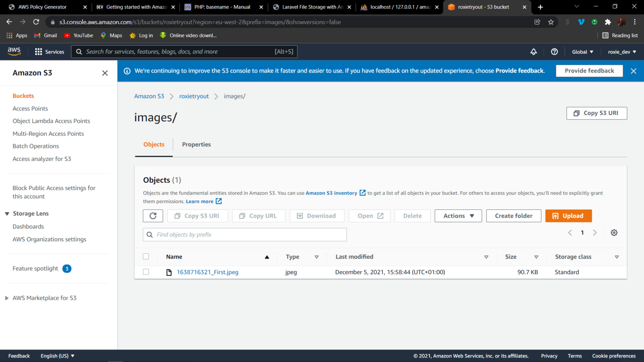Bookmark this page with the star icon
This screenshot has height=362, width=644.
(x=550, y=22)
